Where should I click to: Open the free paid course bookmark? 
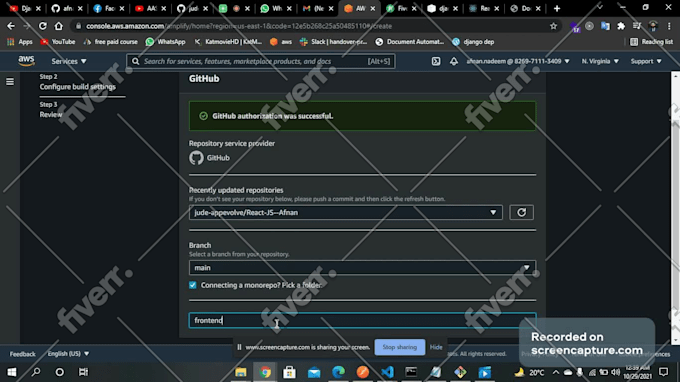click(x=111, y=42)
